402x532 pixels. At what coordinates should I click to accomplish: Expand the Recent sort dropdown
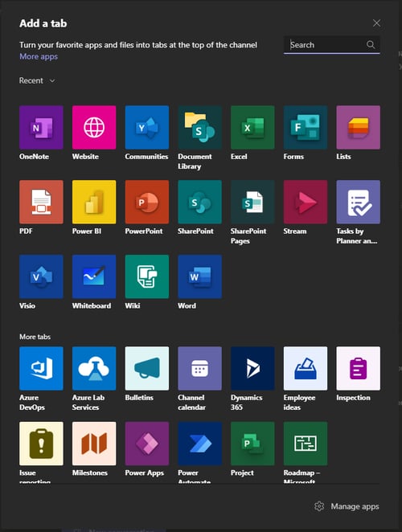37,80
